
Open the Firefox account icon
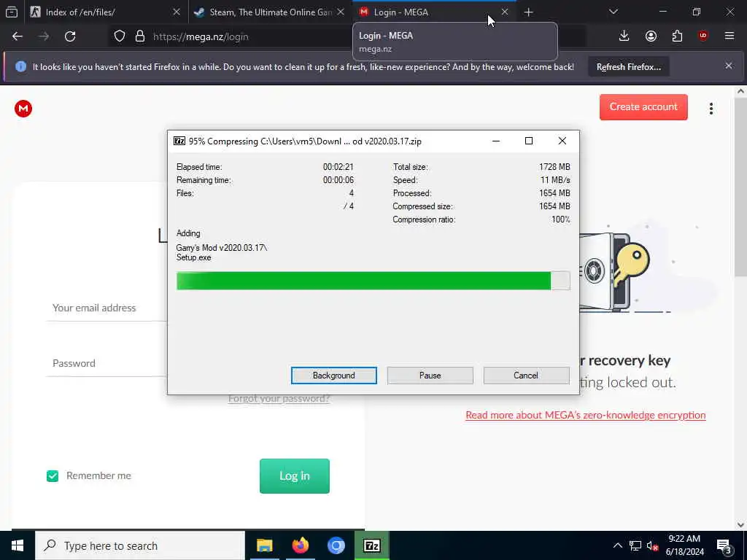point(651,36)
